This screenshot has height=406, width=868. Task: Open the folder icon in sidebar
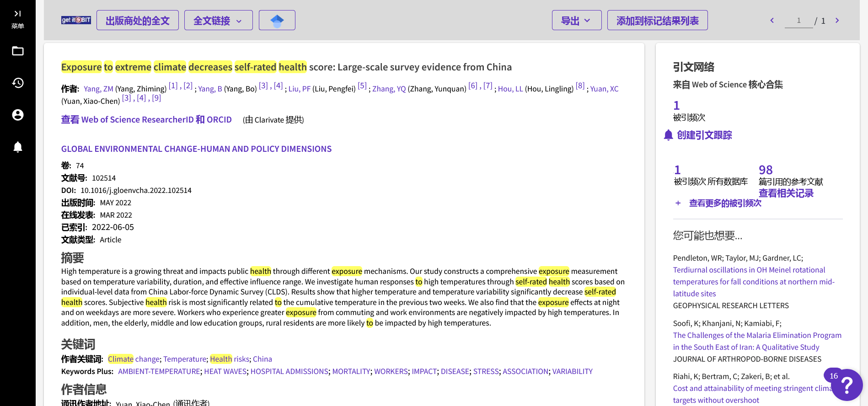(18, 51)
